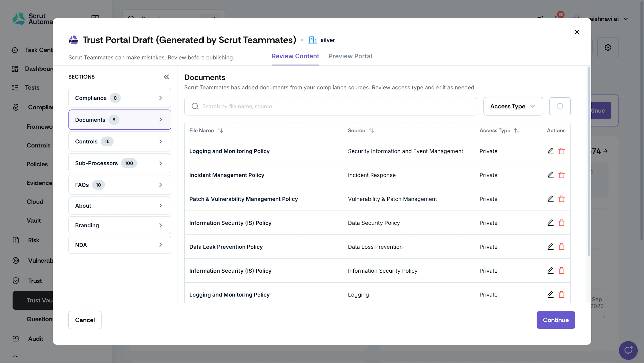The width and height of the screenshot is (644, 363).
Task: Edit the first Logging and Monitoring Policy row
Action: (550, 151)
